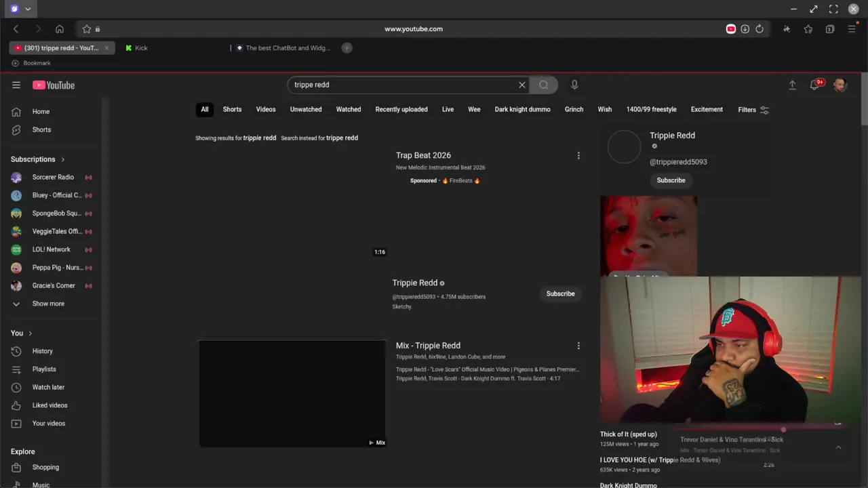Click the Home icon in YouTube sidebar
The height and width of the screenshot is (488, 868).
pos(16,112)
